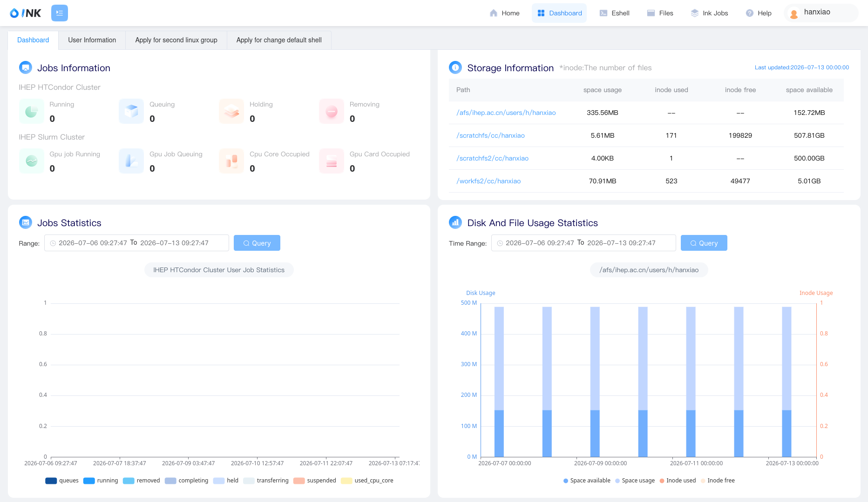Switch to the User Information tab
This screenshot has width=868, height=502.
pyautogui.click(x=92, y=40)
